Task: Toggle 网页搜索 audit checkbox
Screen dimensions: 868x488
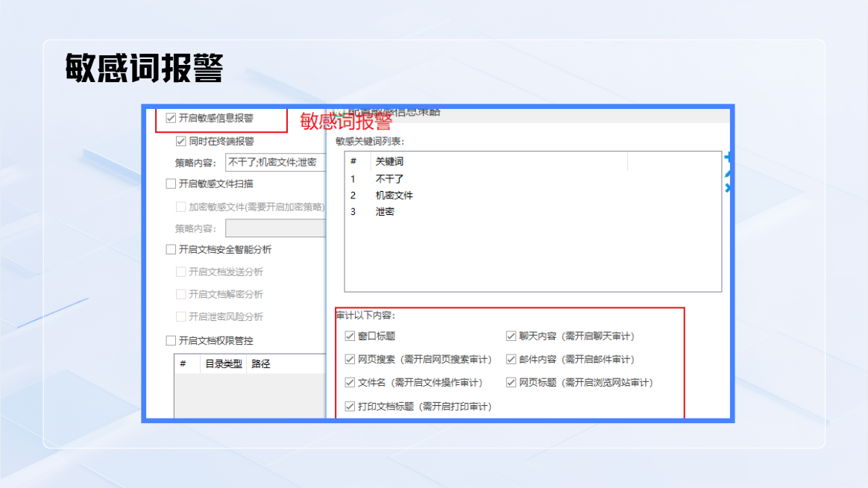Action: point(350,360)
